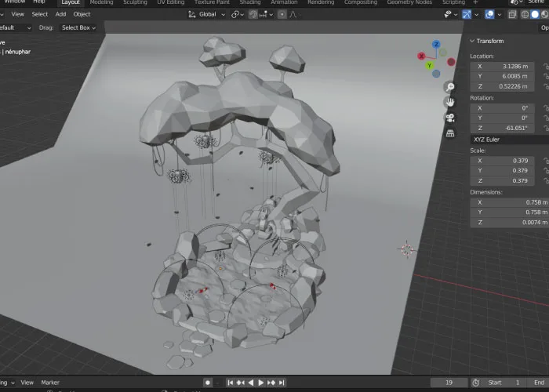
Task: Open the Select Box drag dropdown
Action: 78,27
